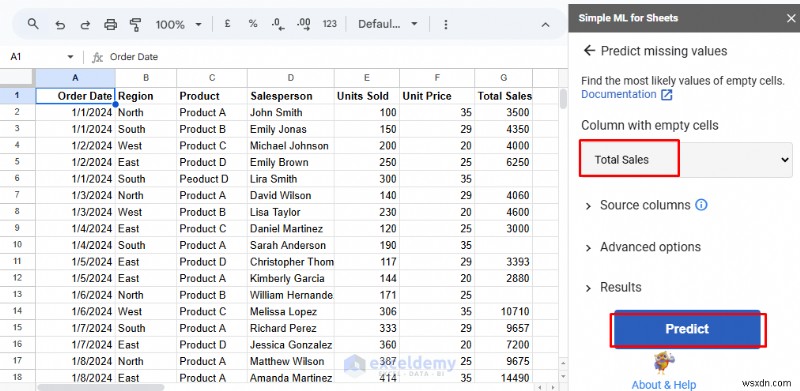Select cell containing William Hernande

(x=291, y=295)
